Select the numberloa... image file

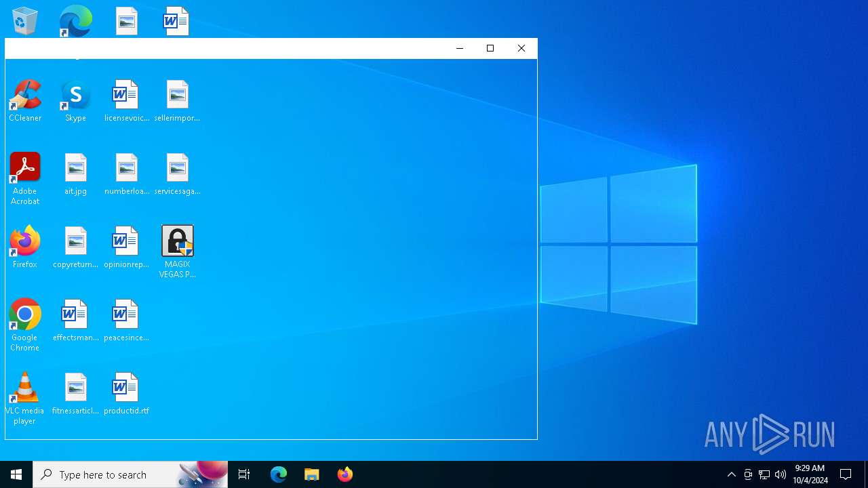coord(127,174)
